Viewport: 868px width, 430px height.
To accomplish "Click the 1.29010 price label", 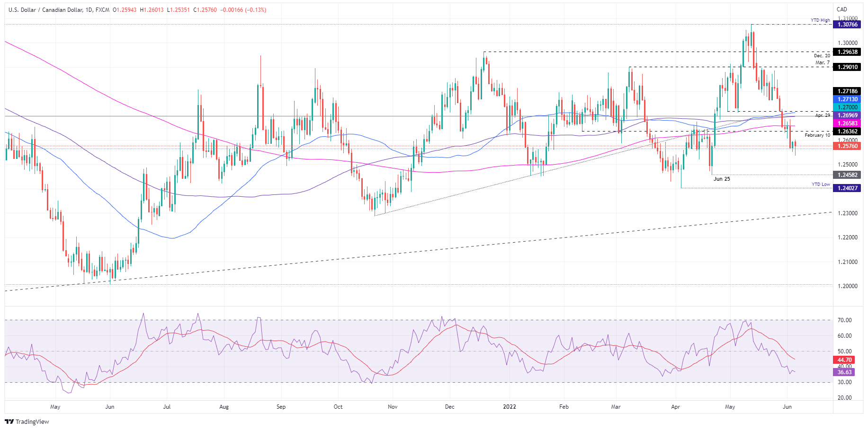I will point(847,67).
